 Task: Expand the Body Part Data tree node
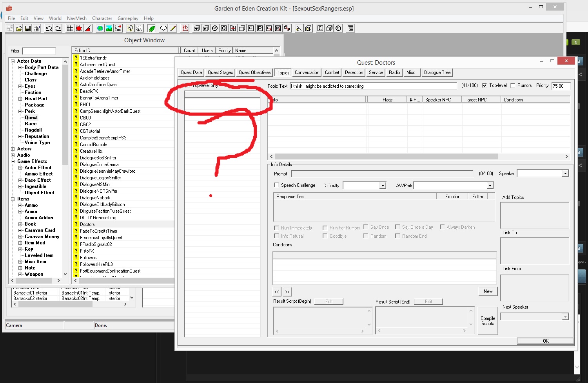pos(20,67)
